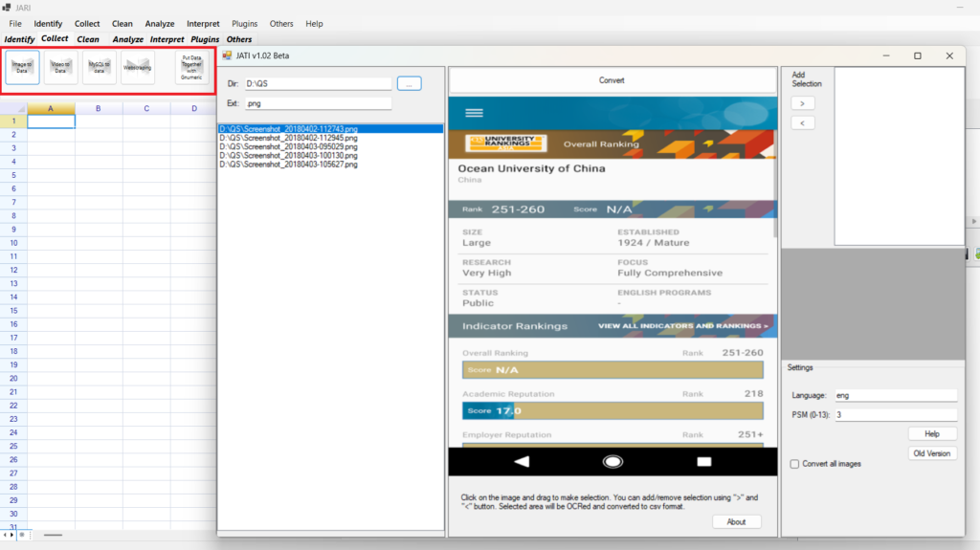
Task: Open the MySQL to data tool
Action: pyautogui.click(x=100, y=67)
